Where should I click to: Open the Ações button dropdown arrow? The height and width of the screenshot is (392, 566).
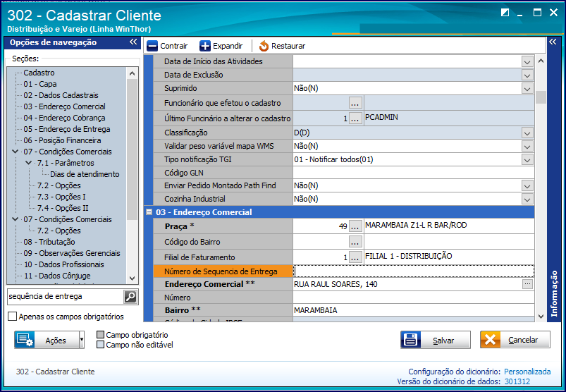82,340
